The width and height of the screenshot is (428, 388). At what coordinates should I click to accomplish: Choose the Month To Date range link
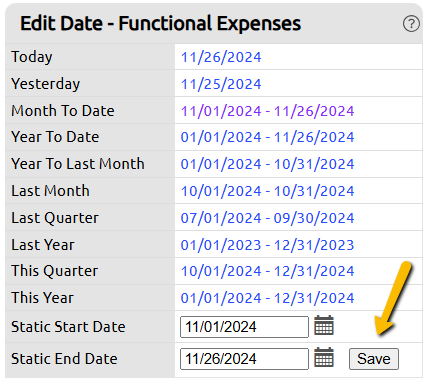click(267, 111)
